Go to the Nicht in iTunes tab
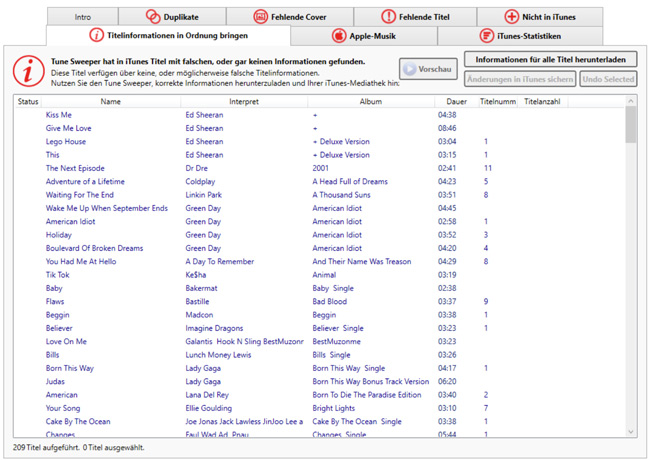 coord(540,17)
